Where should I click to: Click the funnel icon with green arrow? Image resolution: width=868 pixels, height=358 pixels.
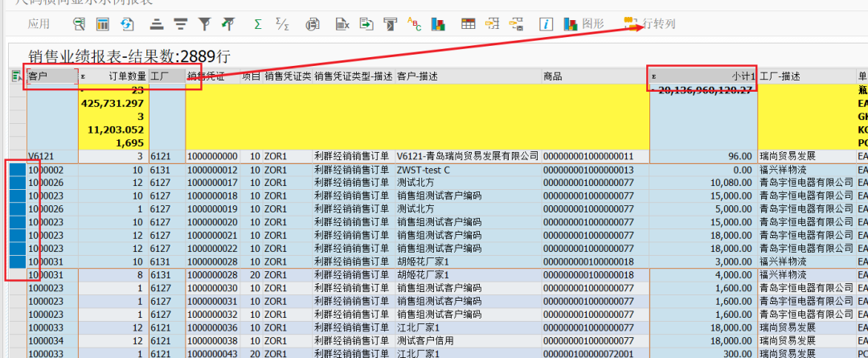click(227, 24)
